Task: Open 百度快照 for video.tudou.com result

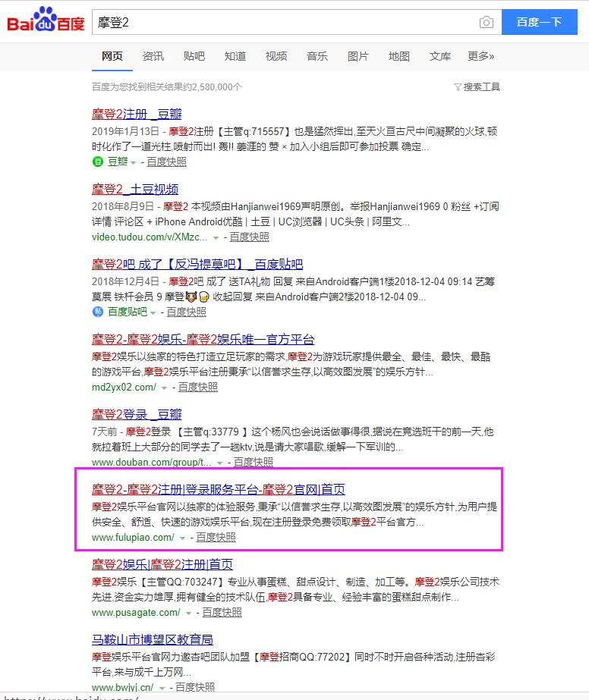Action: (x=249, y=237)
